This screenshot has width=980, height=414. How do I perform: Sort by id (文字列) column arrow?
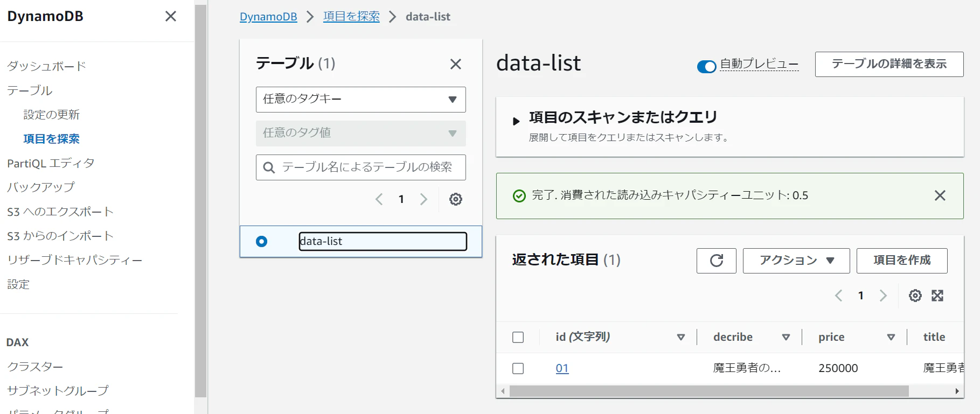(x=681, y=337)
